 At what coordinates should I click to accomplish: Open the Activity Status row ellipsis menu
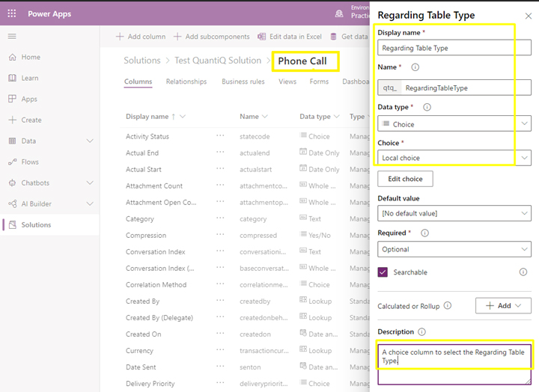(x=220, y=135)
